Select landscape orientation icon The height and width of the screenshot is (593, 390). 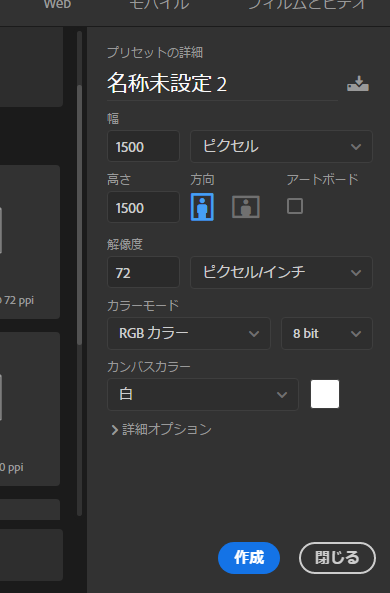pyautogui.click(x=246, y=207)
